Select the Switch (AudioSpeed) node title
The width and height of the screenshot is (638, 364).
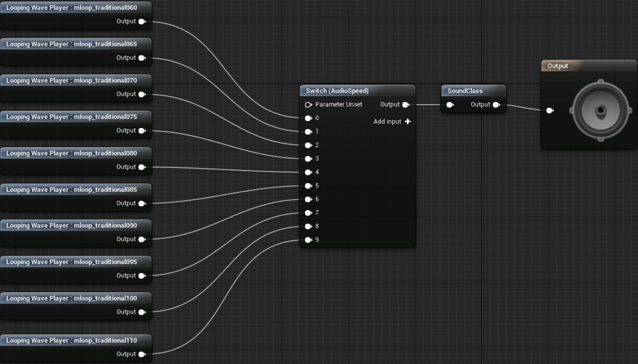click(337, 91)
